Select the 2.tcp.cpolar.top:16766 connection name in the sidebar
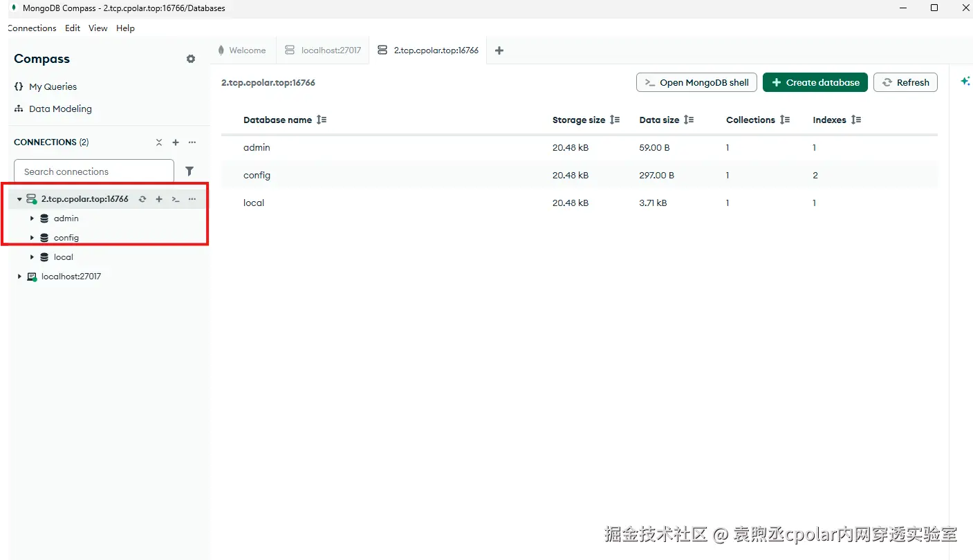This screenshot has height=560, width=973. tap(85, 199)
